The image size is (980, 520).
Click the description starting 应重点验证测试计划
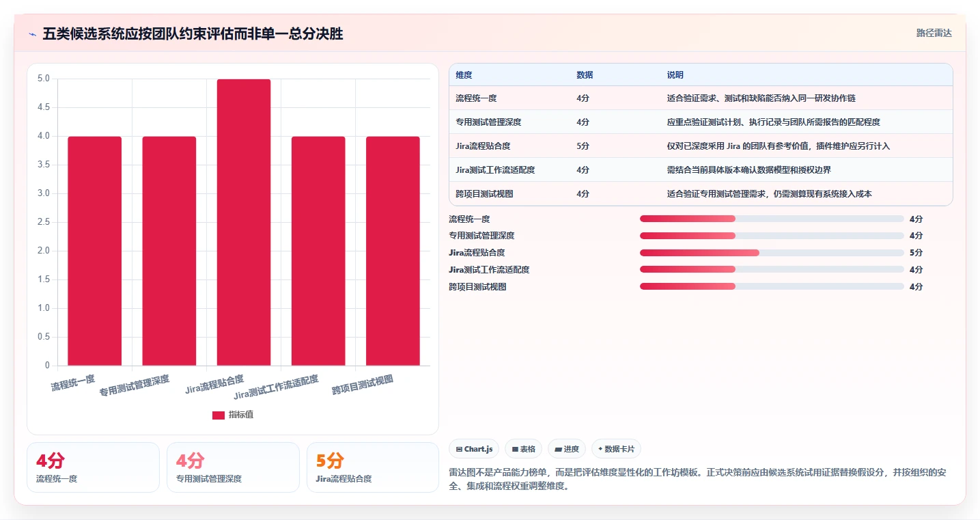pos(774,122)
